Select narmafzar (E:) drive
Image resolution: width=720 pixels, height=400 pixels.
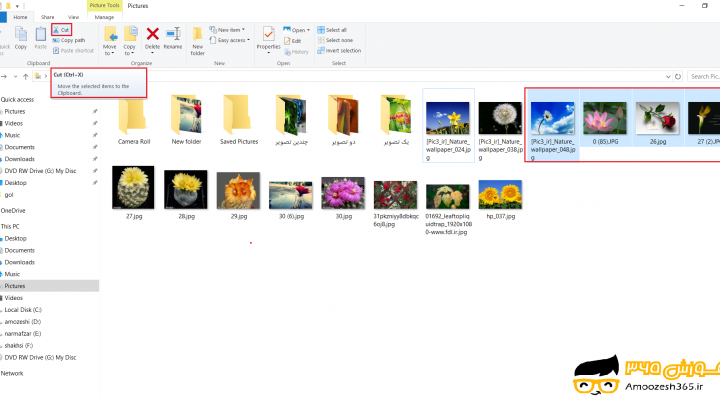pyautogui.click(x=23, y=334)
